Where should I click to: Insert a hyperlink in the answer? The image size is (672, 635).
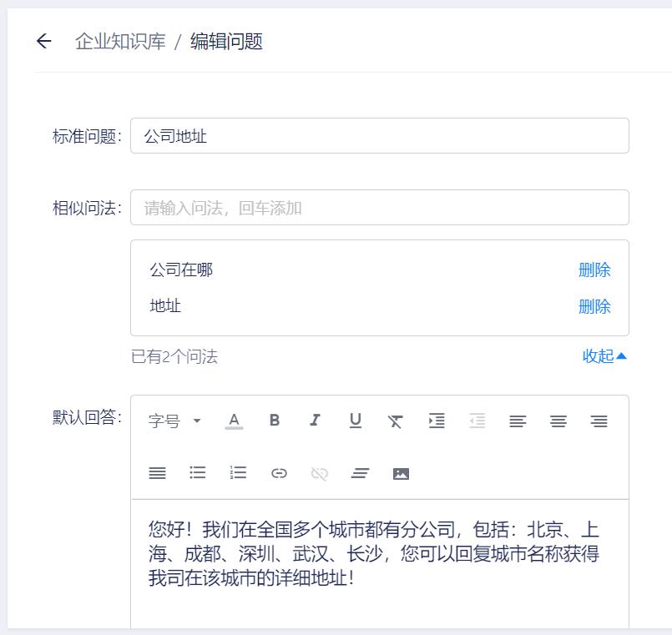tap(278, 473)
